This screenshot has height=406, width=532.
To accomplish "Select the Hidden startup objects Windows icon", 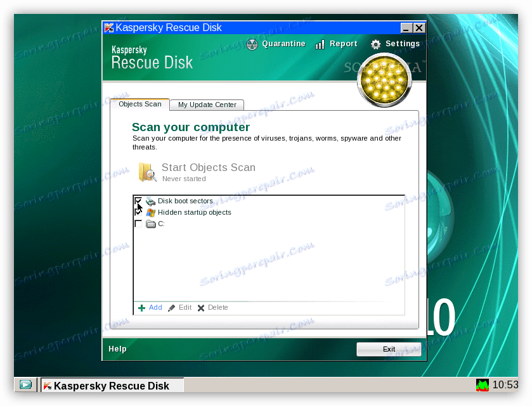I will pos(151,212).
